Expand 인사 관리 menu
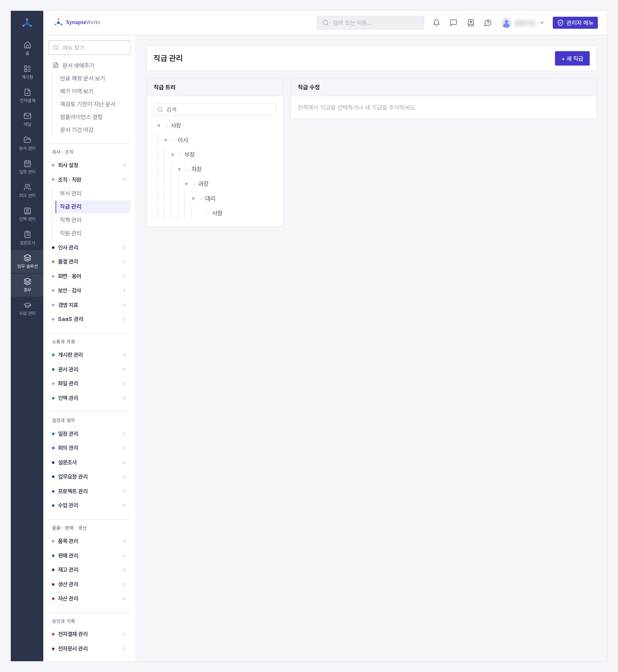The image size is (618, 672). point(89,248)
